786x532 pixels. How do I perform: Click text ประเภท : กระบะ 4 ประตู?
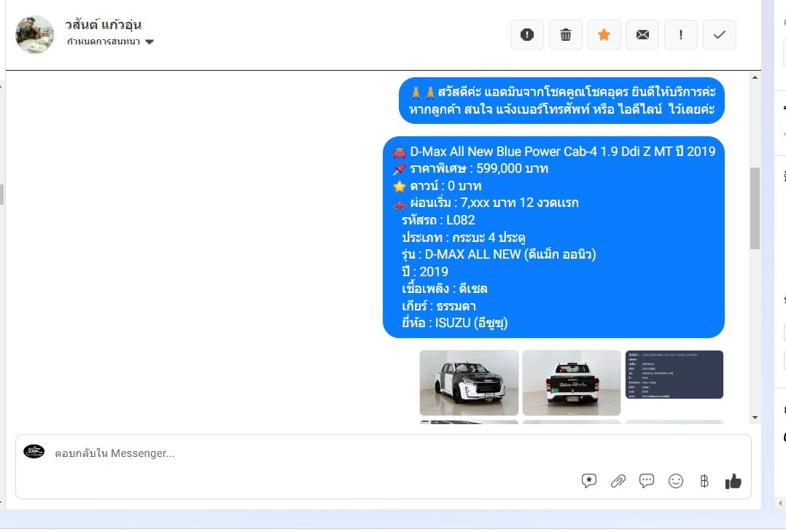pos(463,238)
